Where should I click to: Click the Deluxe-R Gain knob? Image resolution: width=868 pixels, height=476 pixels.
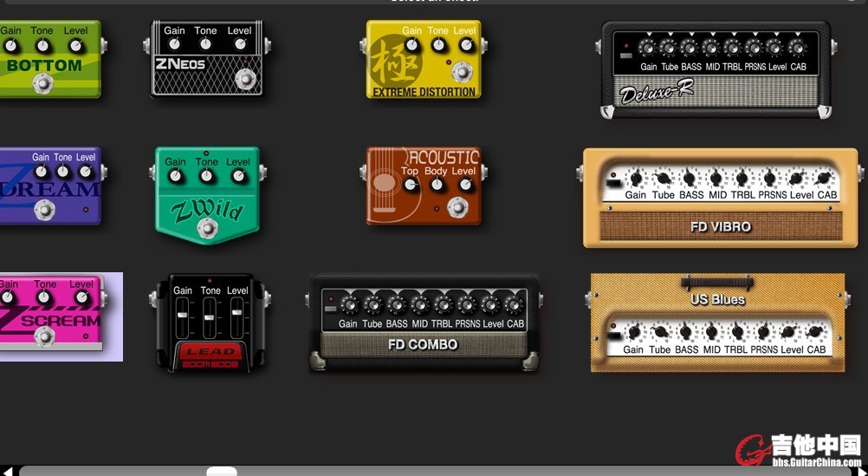pyautogui.click(x=646, y=49)
